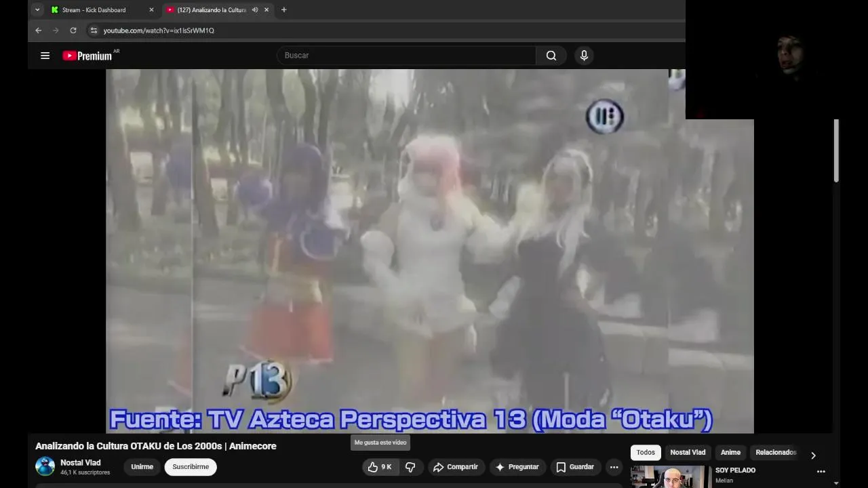868x488 pixels.
Task: Click the Suscribirme button
Action: 191,467
